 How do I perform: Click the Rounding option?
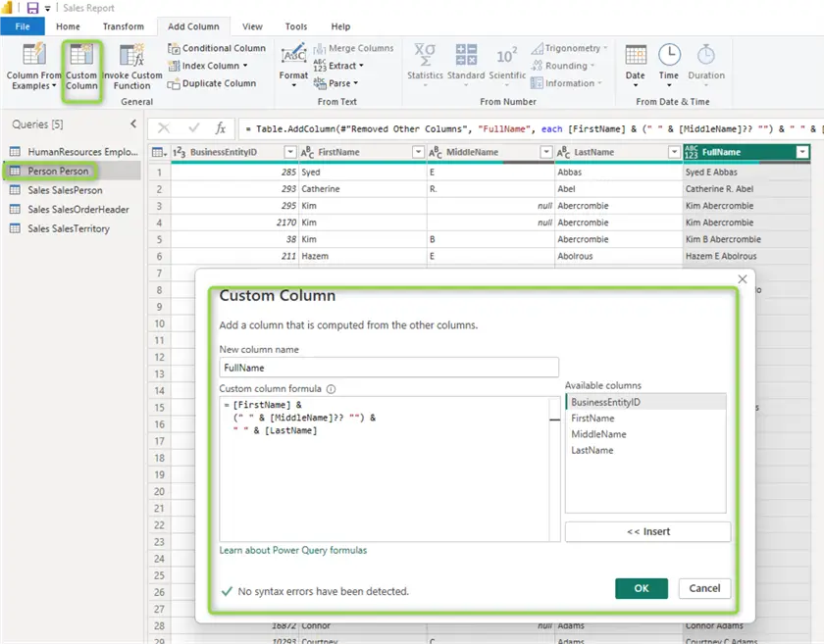point(563,66)
